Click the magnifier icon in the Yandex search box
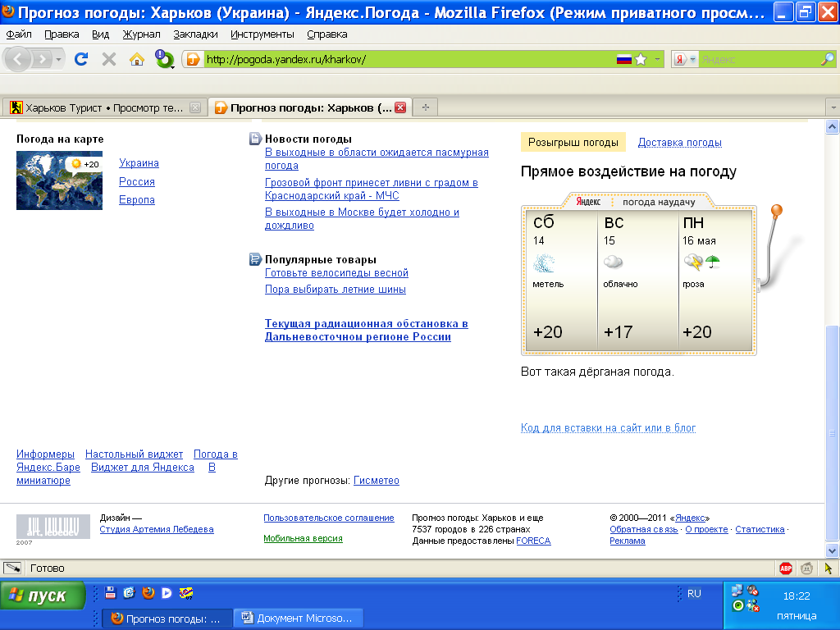The image size is (840, 630). point(828,59)
